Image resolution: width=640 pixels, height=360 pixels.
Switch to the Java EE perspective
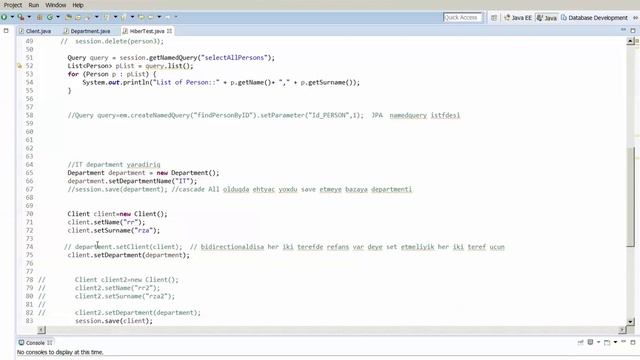click(518, 18)
